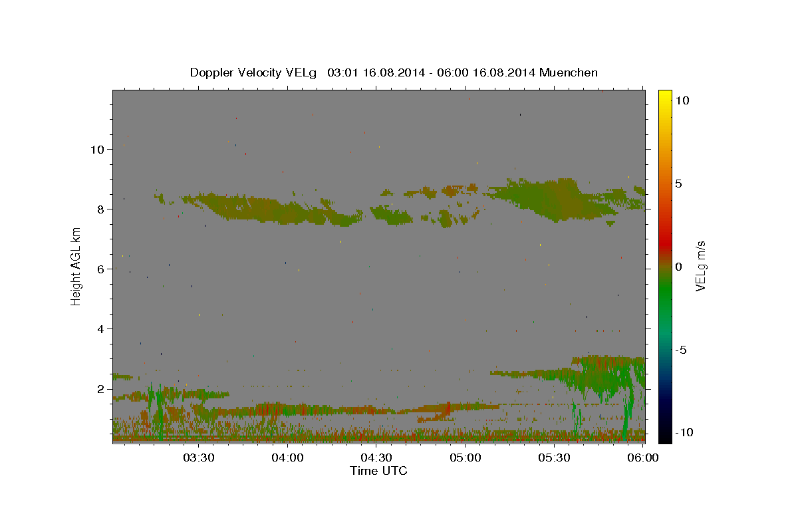Click the plot title 'Doppler Velocity VELg'

[255, 72]
